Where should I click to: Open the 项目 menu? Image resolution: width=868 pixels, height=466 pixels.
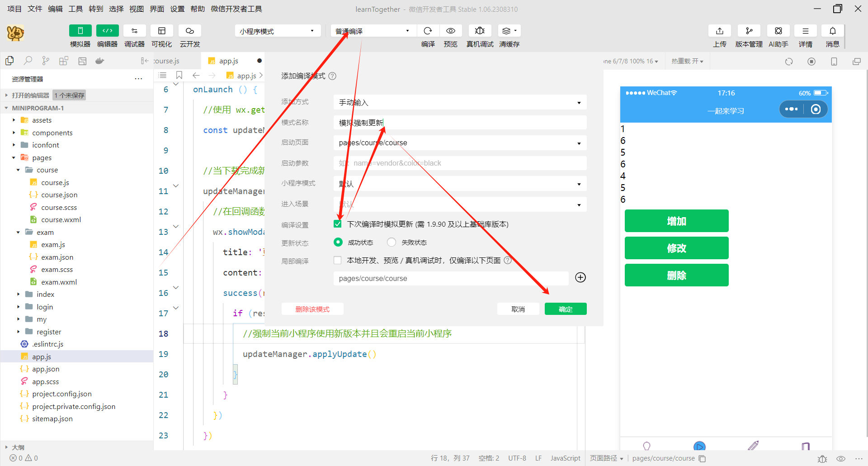click(14, 9)
